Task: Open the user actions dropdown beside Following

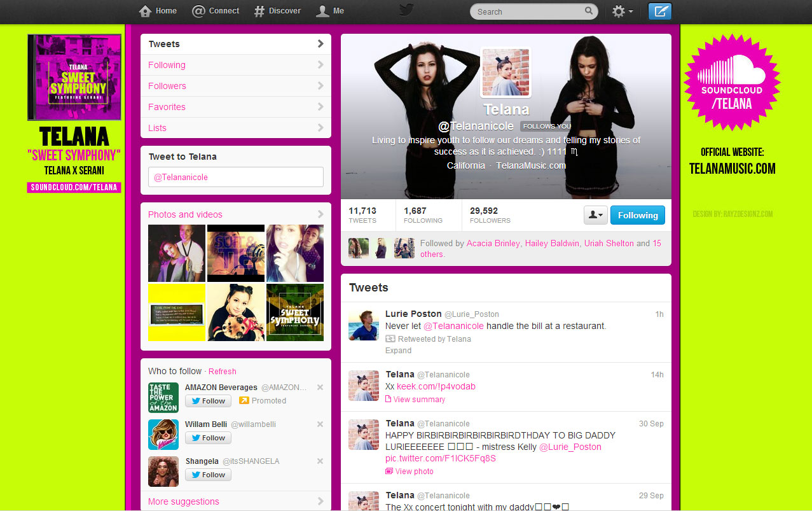Action: coord(595,215)
